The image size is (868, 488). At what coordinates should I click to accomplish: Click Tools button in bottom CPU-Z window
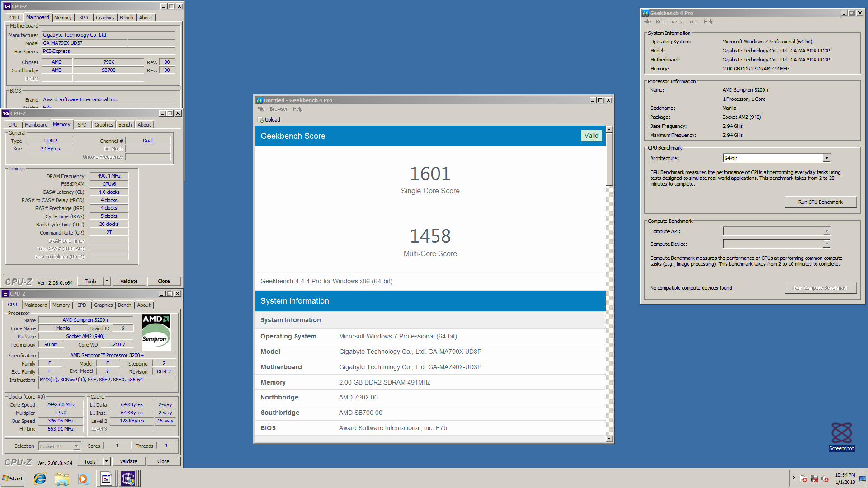(x=90, y=461)
